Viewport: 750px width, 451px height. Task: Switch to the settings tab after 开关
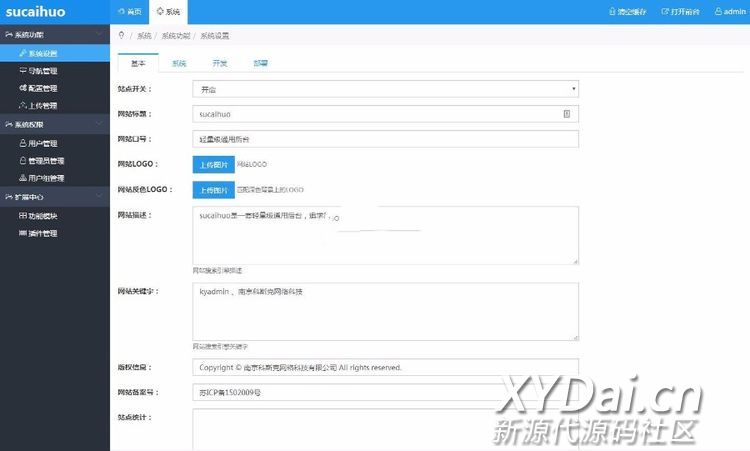coord(261,63)
